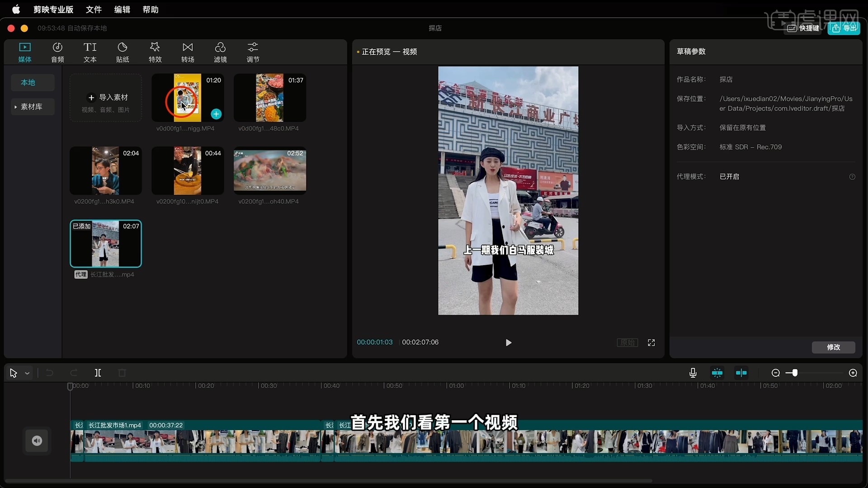Viewport: 868px width, 488px height.
Task: Open the 文件 menu
Action: (x=94, y=9)
